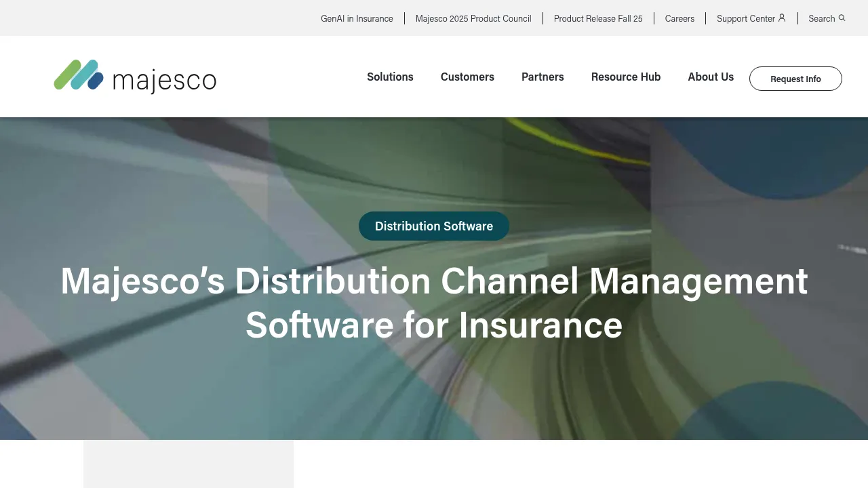Go to Product Release Fall 25
The height and width of the screenshot is (488, 868).
coord(598,18)
